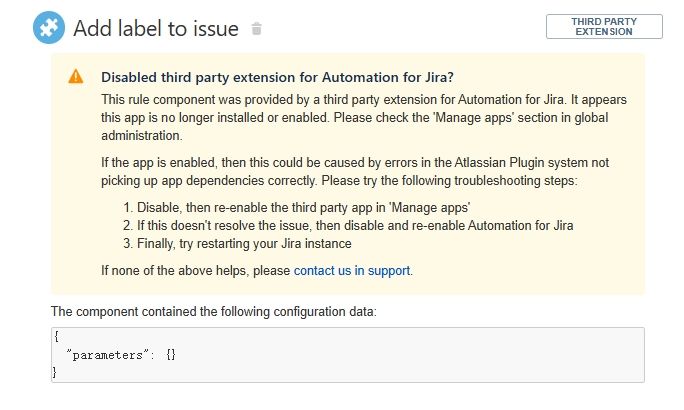
Task: Click the puzzle piece extension icon
Action: 49,28
